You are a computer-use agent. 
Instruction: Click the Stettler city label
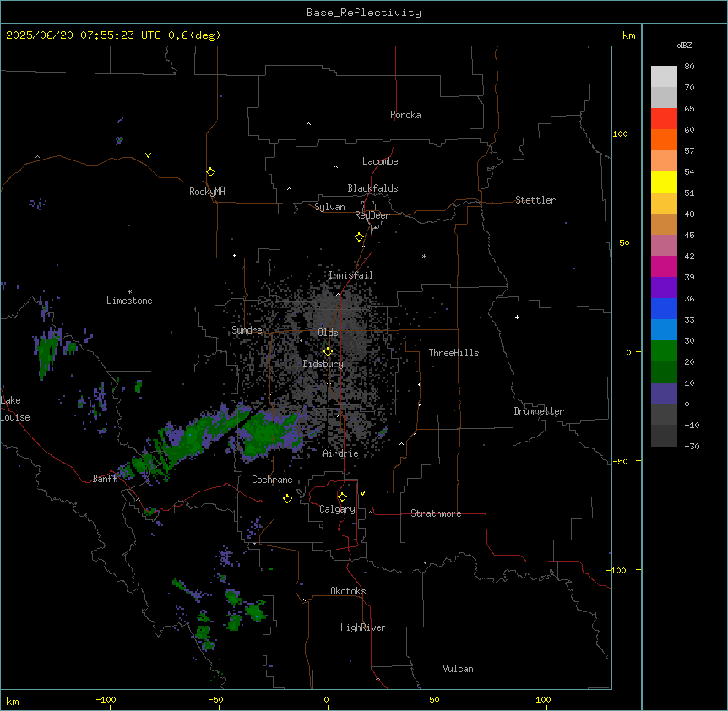[535, 200]
